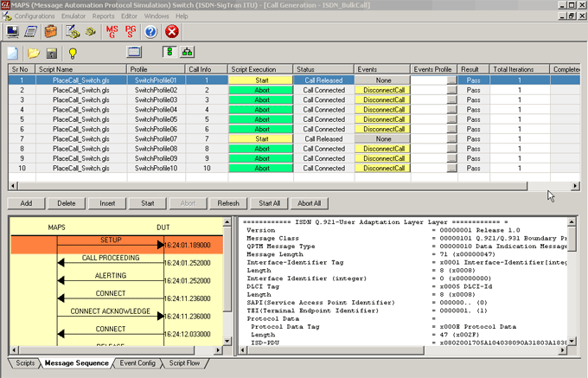
Task: Select the SETUP message in sequence diagram
Action: click(x=117, y=245)
